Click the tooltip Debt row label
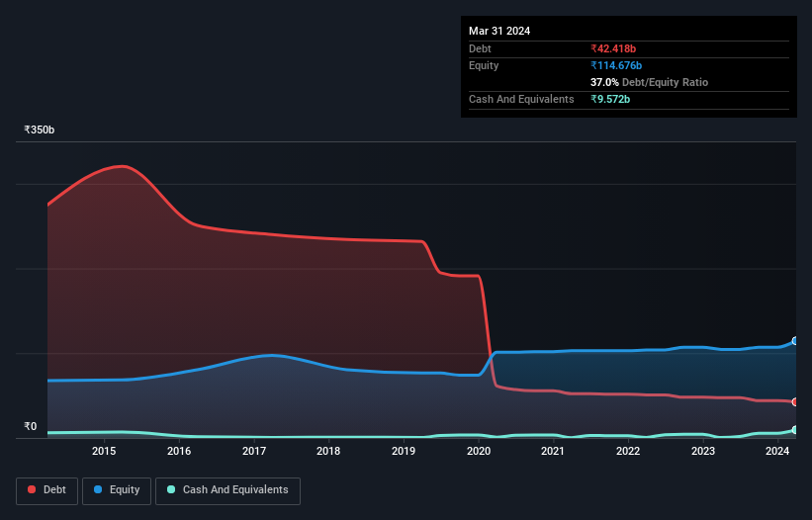 pos(480,48)
